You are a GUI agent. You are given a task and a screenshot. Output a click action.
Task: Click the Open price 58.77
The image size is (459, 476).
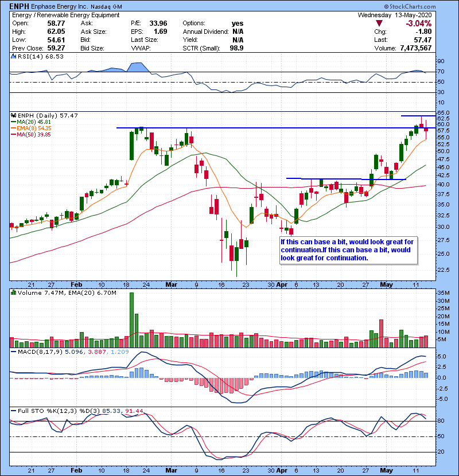click(56, 24)
